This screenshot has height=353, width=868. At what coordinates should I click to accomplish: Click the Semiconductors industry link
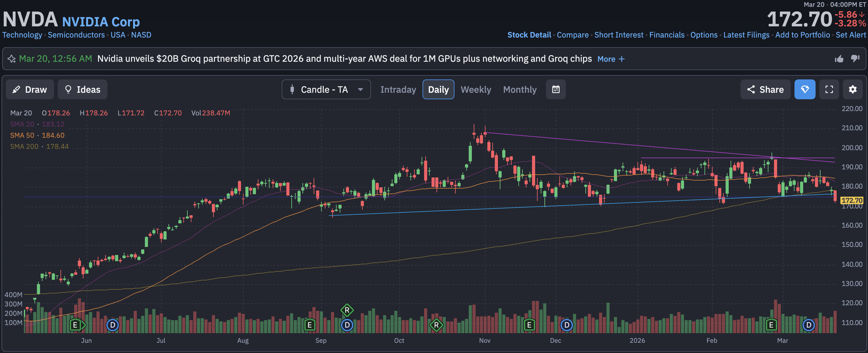76,35
